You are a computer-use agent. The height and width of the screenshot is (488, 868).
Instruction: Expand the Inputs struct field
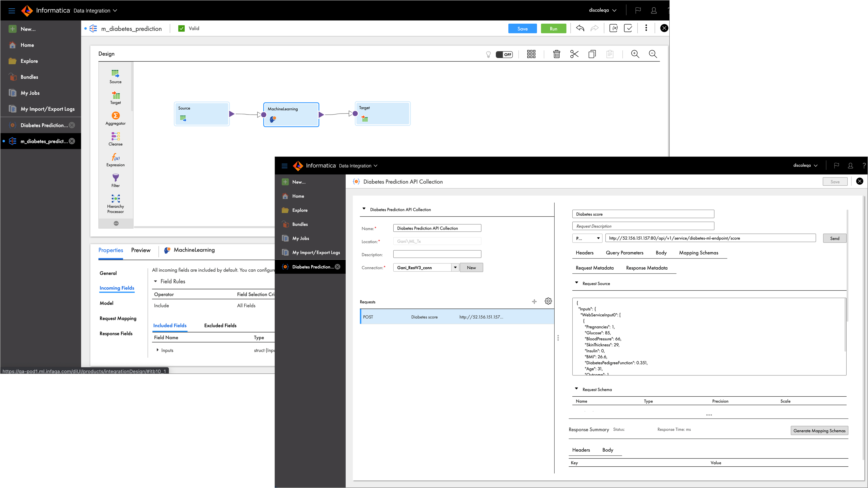(x=158, y=350)
